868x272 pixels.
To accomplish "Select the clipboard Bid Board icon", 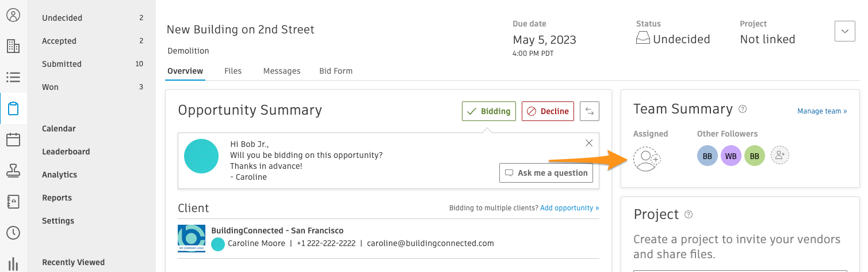I will tap(13, 108).
